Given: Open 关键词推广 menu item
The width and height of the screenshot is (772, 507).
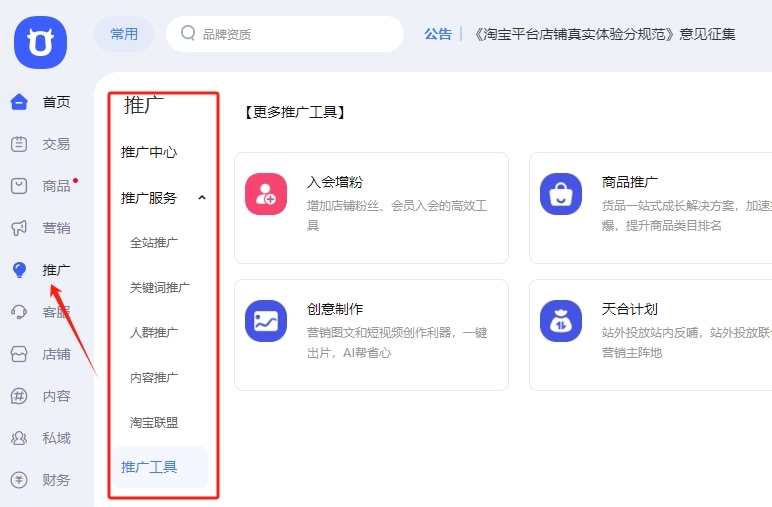Looking at the screenshot, I should click(x=160, y=288).
